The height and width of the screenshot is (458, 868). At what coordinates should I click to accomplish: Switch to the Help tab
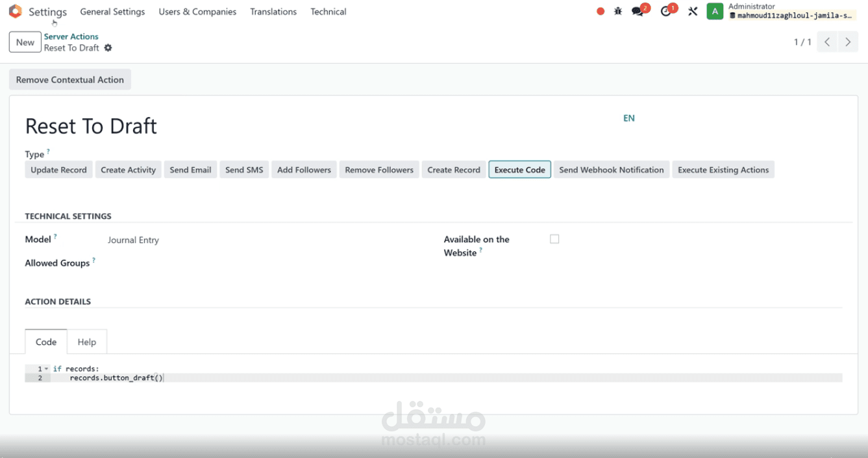click(87, 342)
